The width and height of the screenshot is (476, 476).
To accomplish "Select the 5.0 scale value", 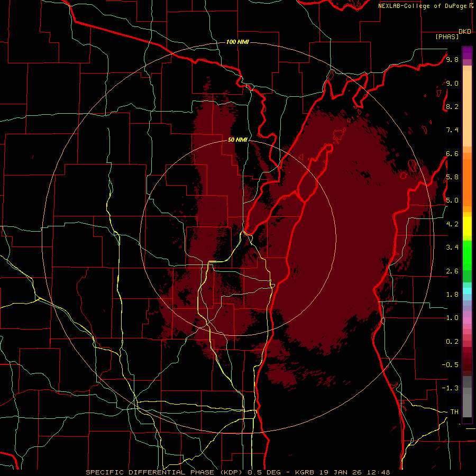I will coord(452,200).
